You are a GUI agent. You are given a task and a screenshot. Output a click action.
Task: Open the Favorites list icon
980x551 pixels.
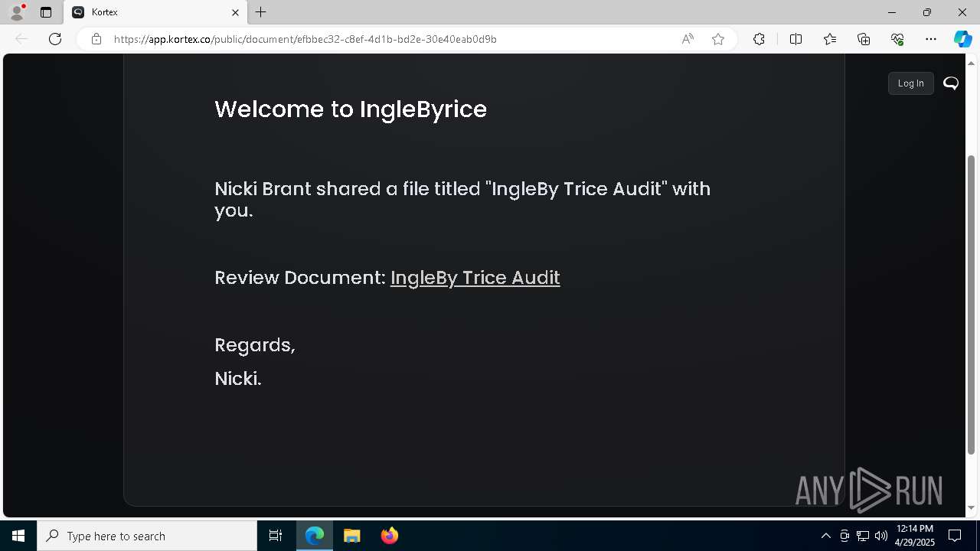click(x=830, y=39)
